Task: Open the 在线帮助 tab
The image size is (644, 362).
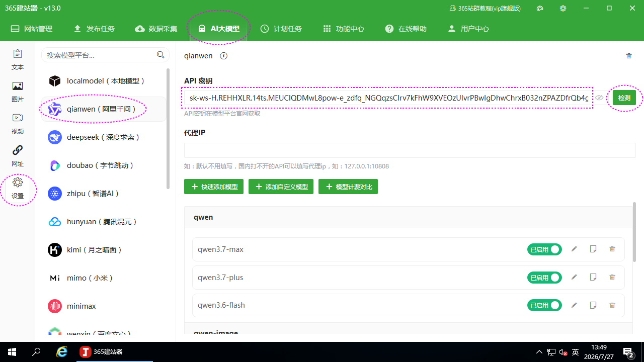Action: click(406, 29)
